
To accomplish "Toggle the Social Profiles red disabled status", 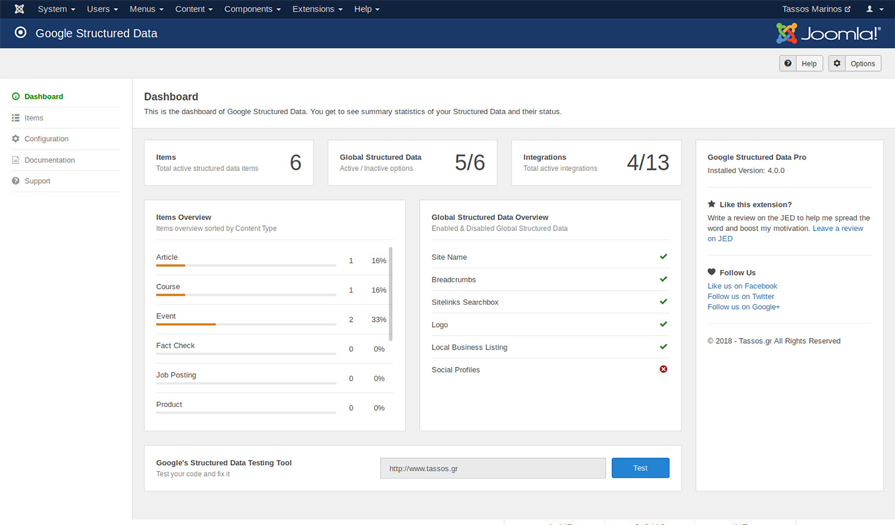I will click(x=663, y=370).
